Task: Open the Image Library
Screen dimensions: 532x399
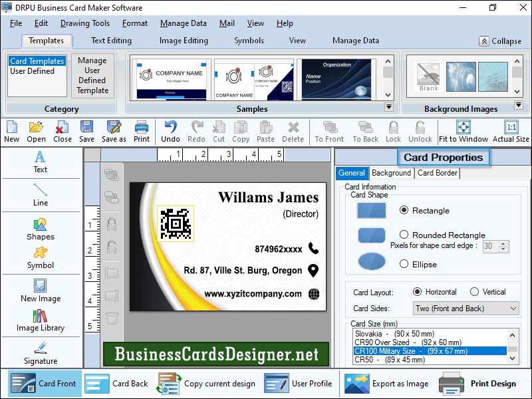Action: click(x=40, y=319)
